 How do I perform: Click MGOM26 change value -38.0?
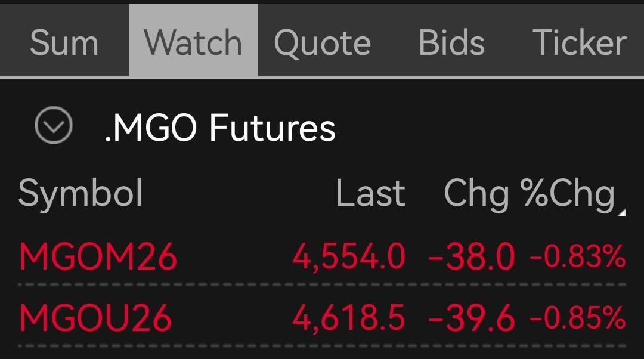472,256
